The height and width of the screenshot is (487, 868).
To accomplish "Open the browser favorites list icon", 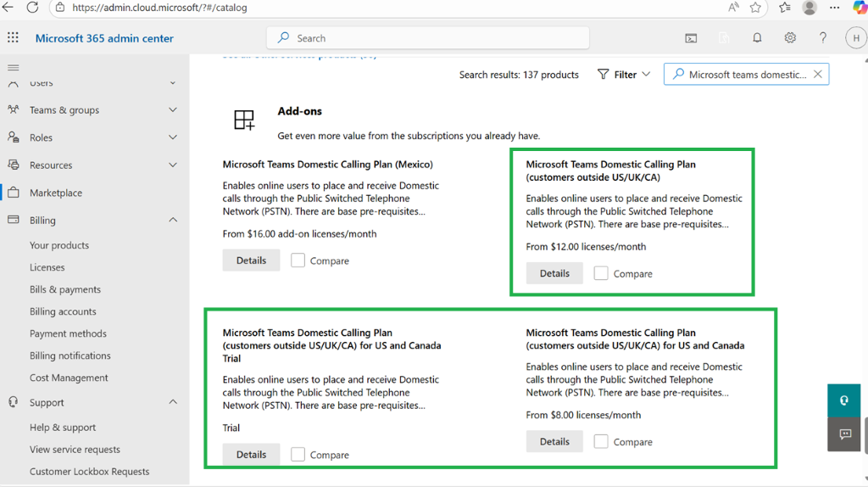I will click(784, 7).
